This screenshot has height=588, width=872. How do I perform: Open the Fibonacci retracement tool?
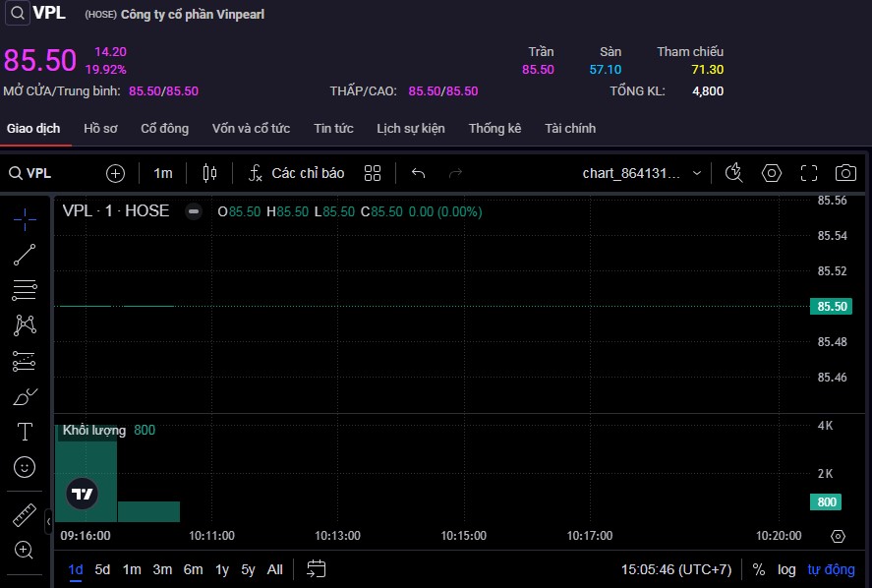(25, 290)
